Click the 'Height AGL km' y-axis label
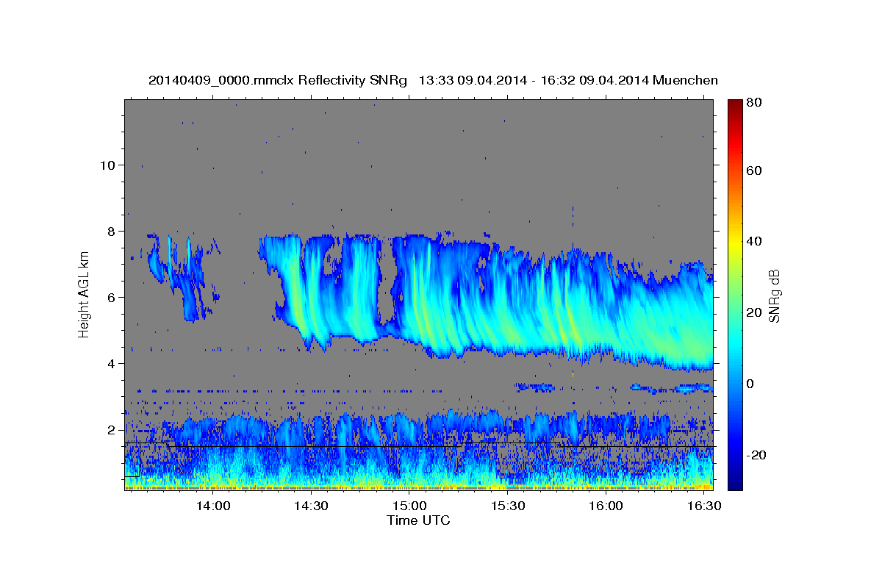This screenshot has height=588, width=882. (x=84, y=295)
